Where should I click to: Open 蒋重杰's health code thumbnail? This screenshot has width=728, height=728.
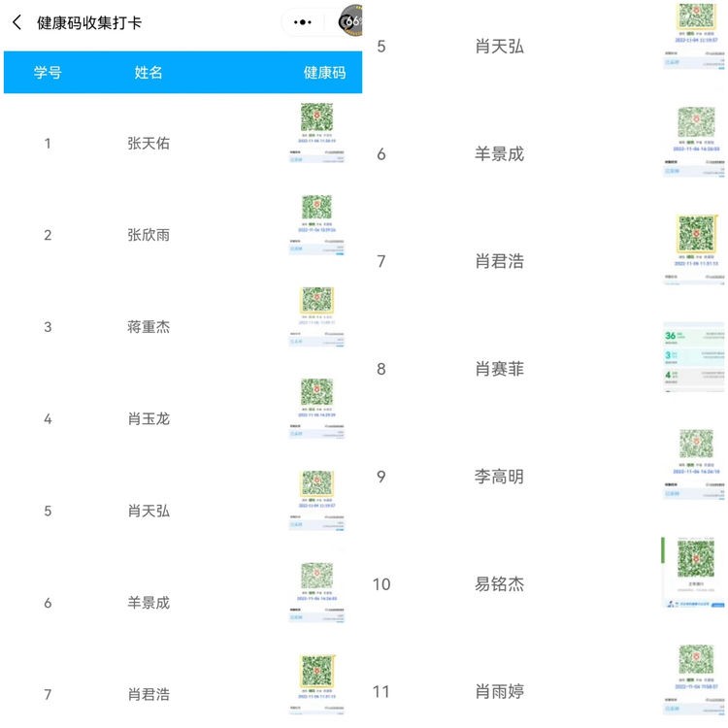[x=317, y=316]
